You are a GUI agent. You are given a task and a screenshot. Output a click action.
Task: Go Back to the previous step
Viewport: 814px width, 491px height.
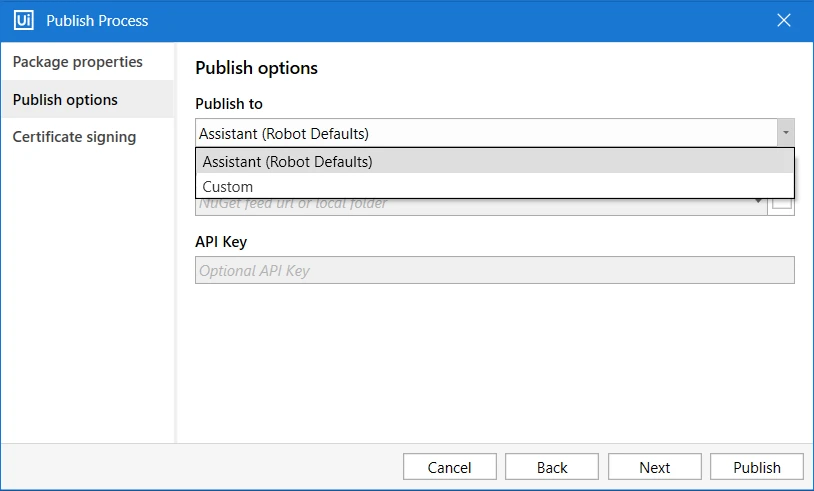coord(552,467)
